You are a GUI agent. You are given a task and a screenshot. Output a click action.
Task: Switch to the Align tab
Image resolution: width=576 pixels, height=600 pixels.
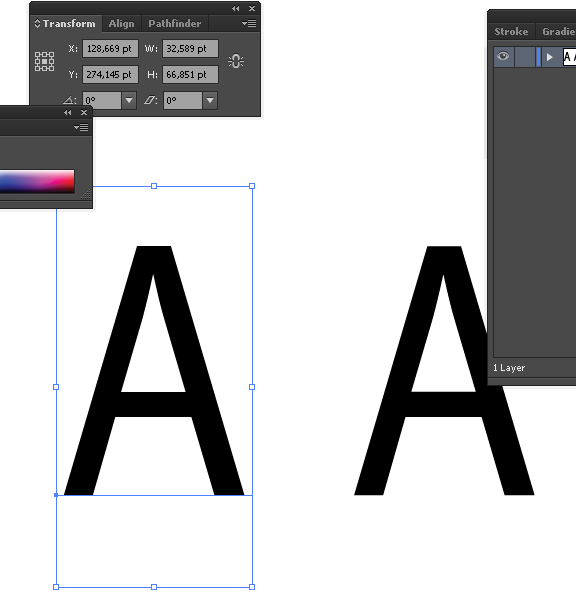(121, 24)
